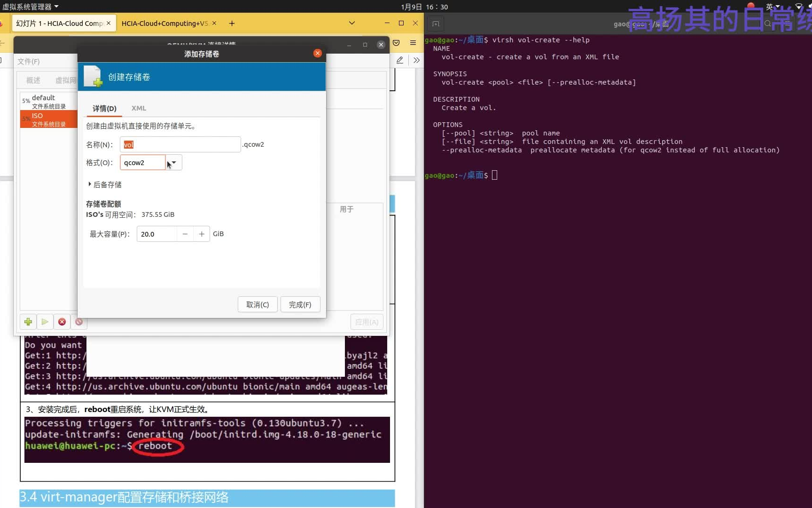Click the 最大容量 value field showing 20.0
The image size is (812, 508).
[x=157, y=234]
